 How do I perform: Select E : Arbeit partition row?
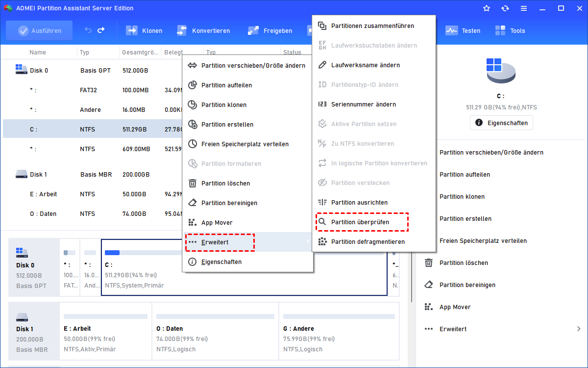point(92,194)
